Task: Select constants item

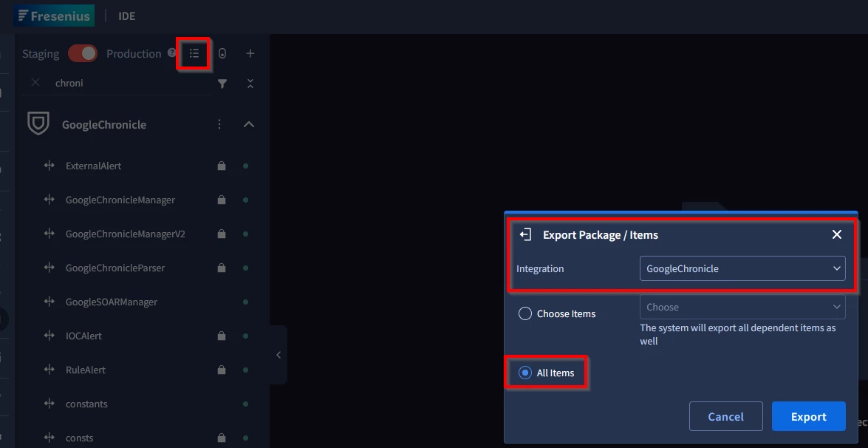Action: click(86, 404)
